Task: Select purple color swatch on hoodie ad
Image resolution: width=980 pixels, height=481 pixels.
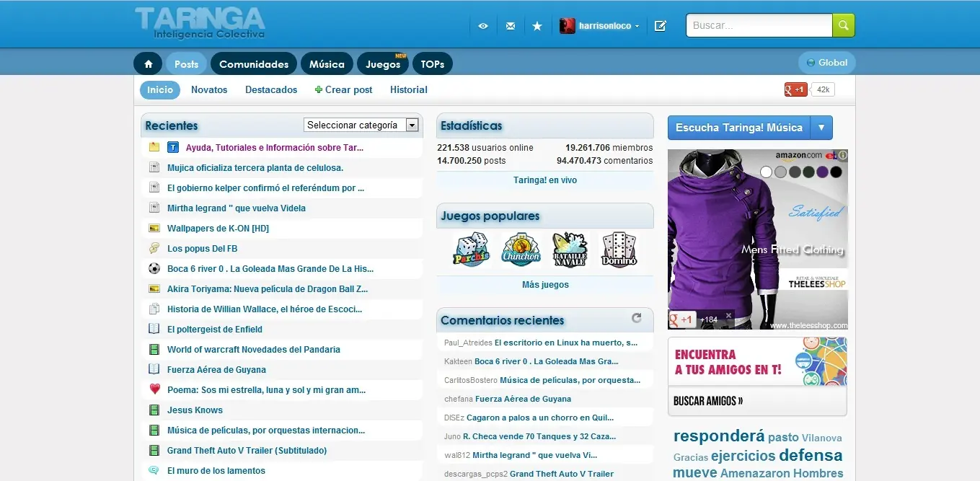Action: [x=822, y=172]
